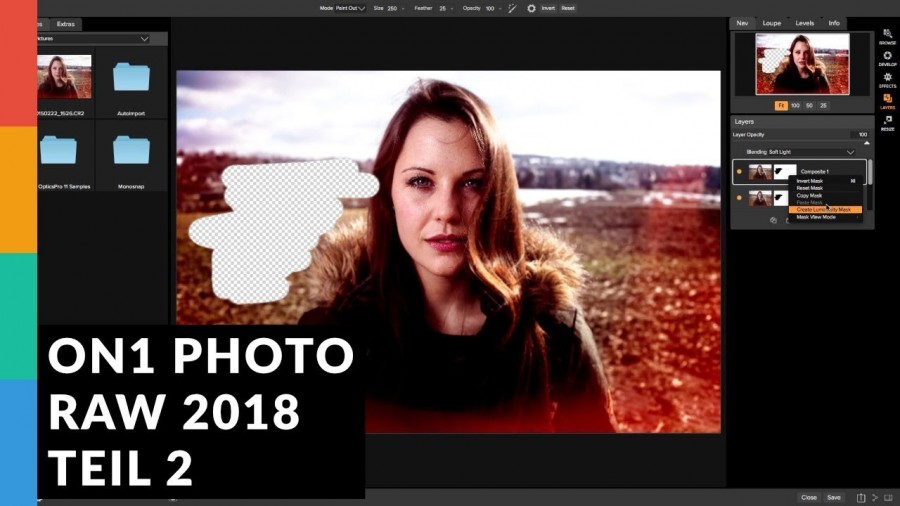Screen dimensions: 900x506
Task: Toggle visibility of Composite 1 layer
Action: pos(739,172)
